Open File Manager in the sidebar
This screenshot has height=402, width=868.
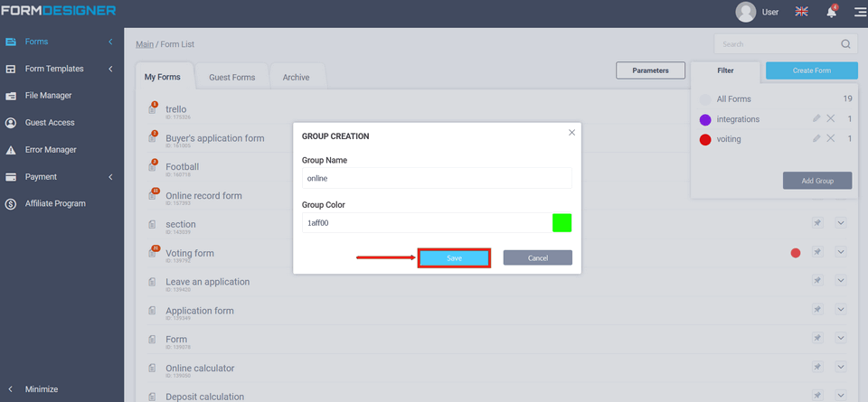coord(48,96)
